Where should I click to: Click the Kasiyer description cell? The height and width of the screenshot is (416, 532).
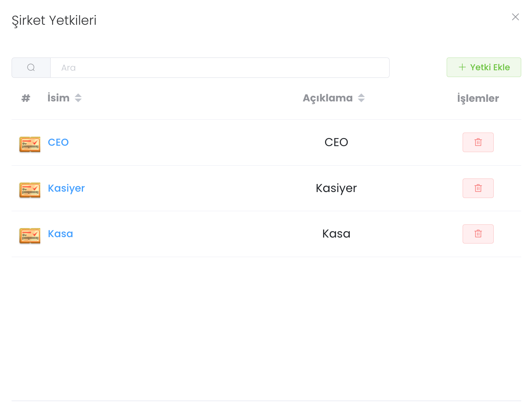point(336,188)
